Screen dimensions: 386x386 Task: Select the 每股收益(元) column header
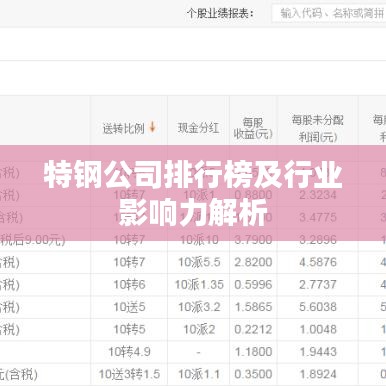click(253, 128)
